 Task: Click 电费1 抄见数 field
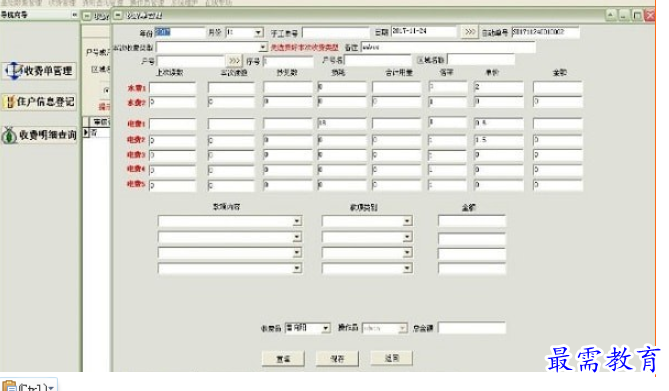click(x=288, y=123)
